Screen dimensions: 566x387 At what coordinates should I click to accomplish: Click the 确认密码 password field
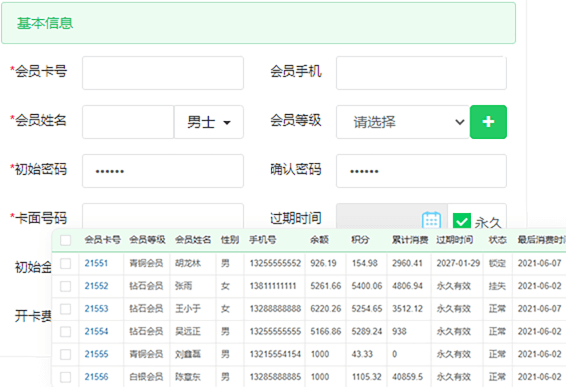point(421,171)
